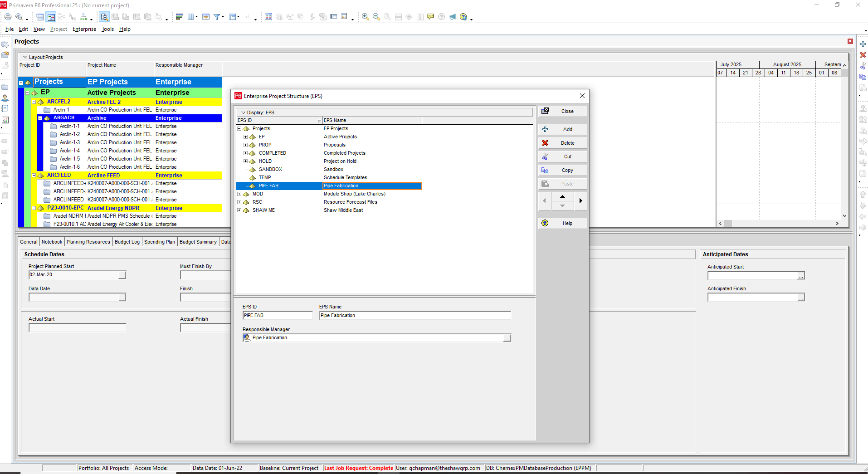This screenshot has height=474, width=868.
Task: Open the Display: EPS options dropdown
Action: click(x=244, y=112)
